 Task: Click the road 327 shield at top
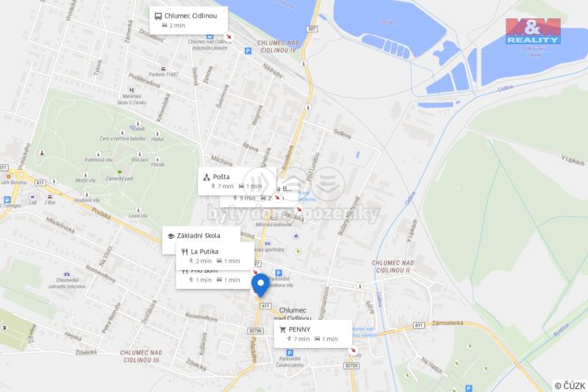(312, 29)
